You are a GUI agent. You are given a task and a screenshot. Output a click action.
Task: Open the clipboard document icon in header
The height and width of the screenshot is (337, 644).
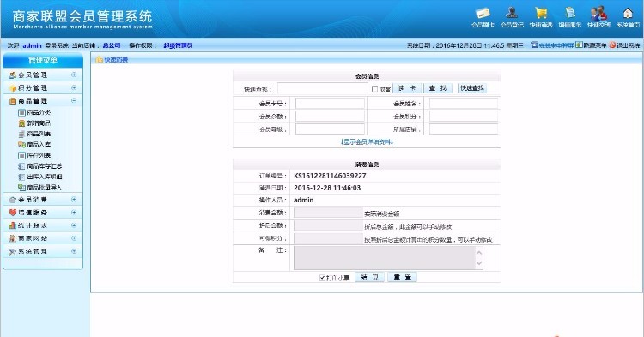tap(569, 13)
